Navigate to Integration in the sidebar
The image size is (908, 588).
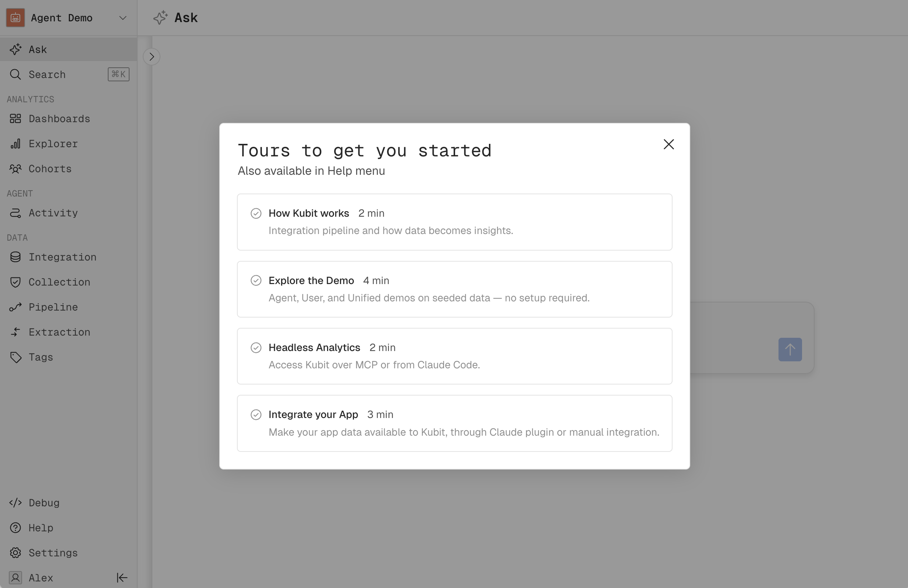pyautogui.click(x=69, y=257)
